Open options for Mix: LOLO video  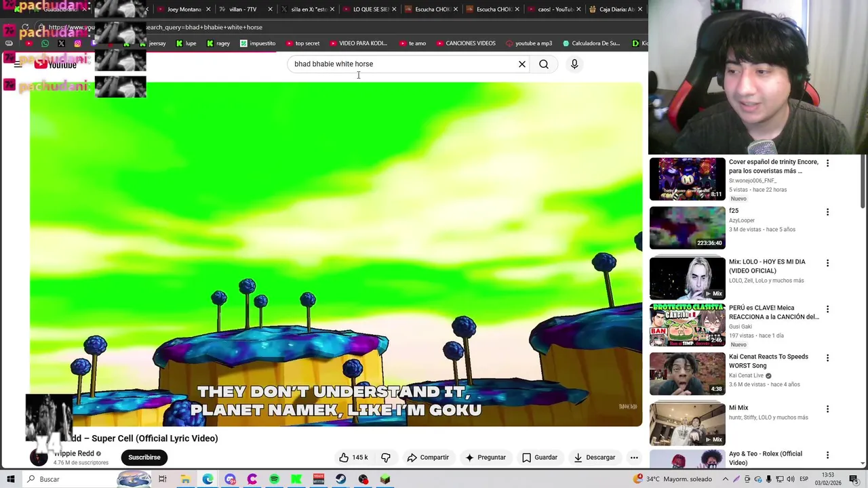click(x=827, y=263)
